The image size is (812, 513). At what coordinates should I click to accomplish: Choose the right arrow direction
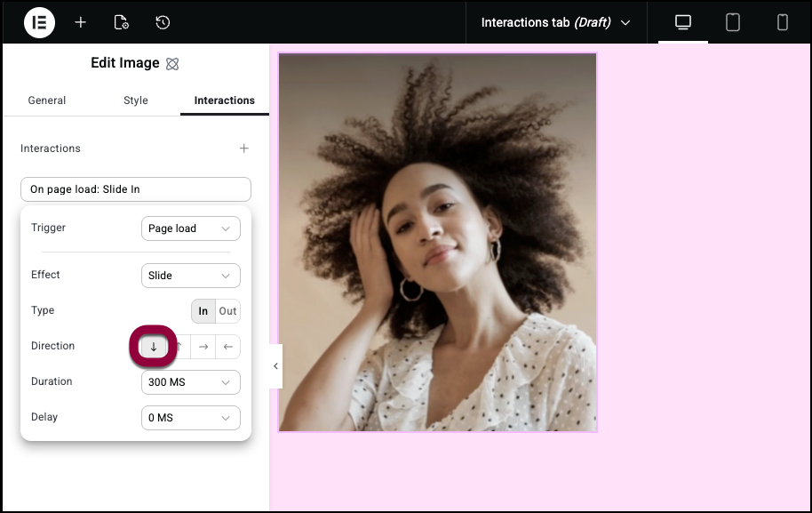(x=203, y=347)
